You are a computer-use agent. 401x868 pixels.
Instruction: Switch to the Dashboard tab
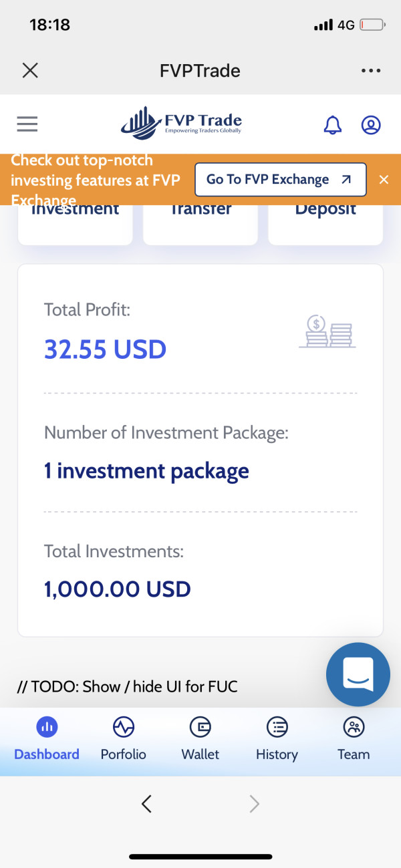(47, 740)
